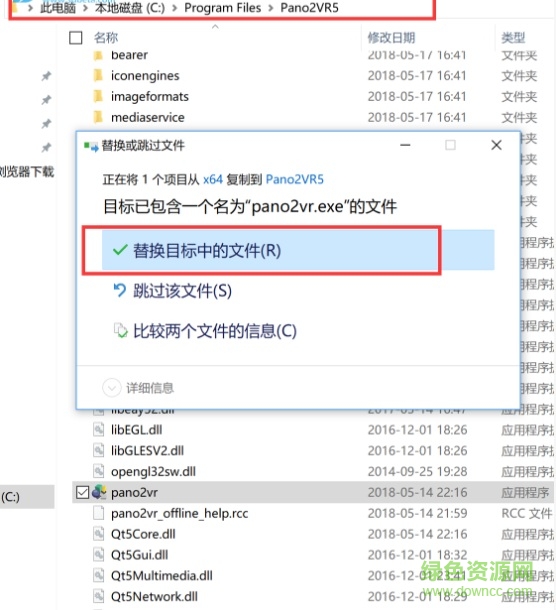
Task: Click the Qt5Gui.dll file icon
Action: click(99, 555)
